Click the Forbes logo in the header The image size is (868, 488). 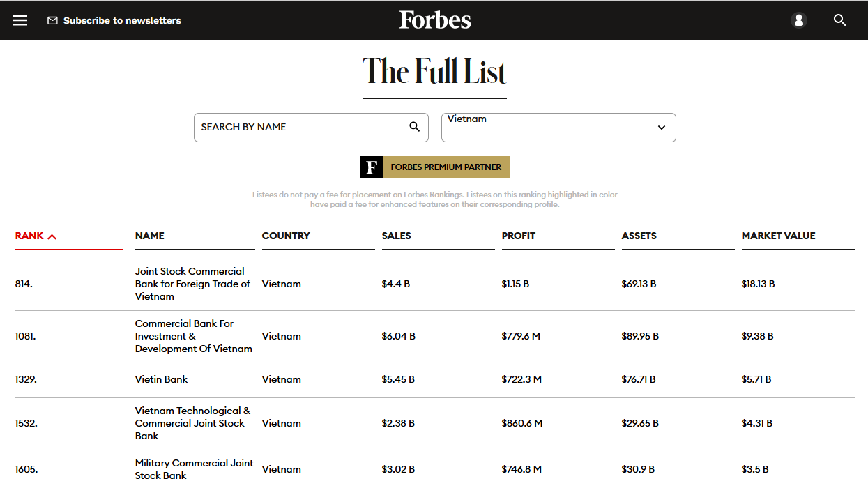pyautogui.click(x=434, y=20)
